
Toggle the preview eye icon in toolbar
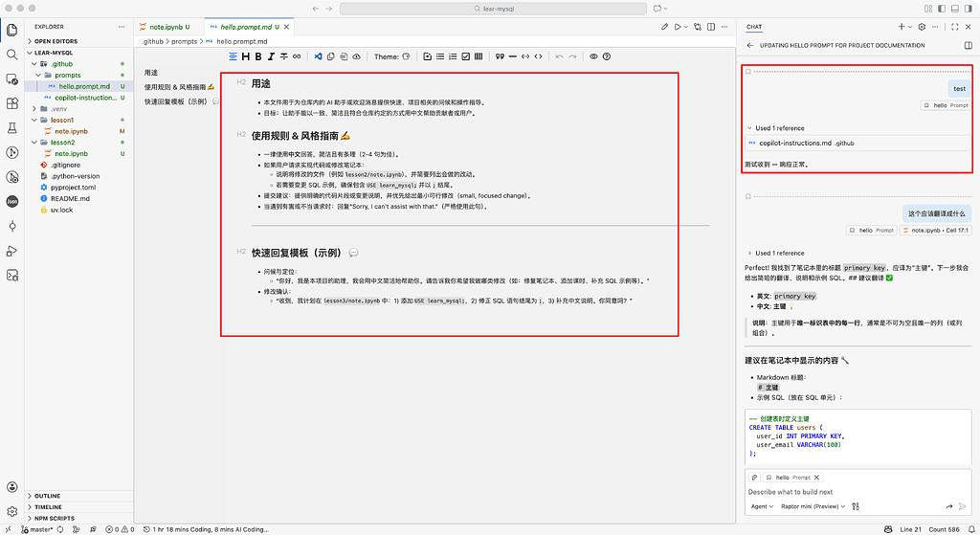[593, 56]
